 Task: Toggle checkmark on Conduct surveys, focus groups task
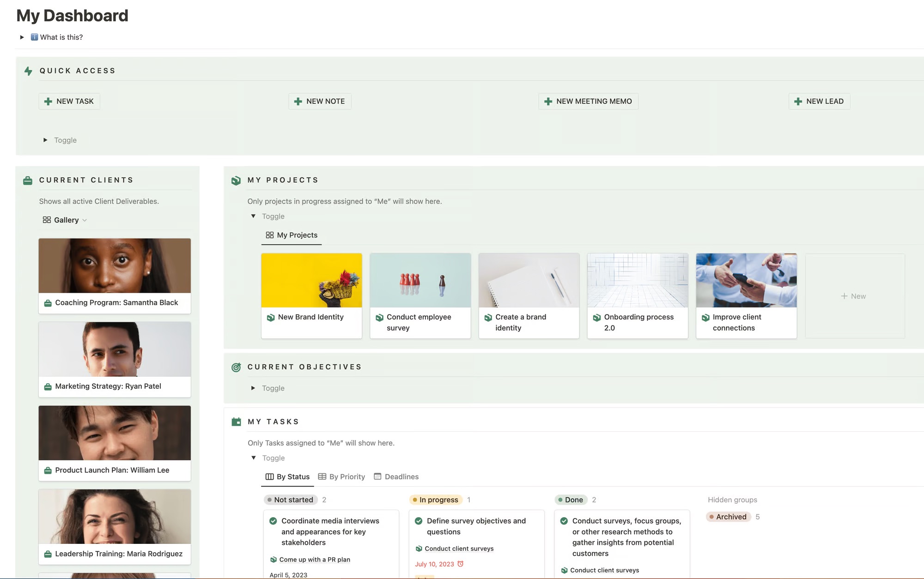point(564,521)
